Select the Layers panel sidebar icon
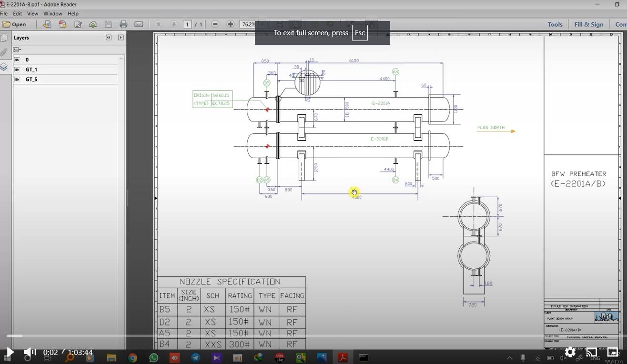 [4, 67]
